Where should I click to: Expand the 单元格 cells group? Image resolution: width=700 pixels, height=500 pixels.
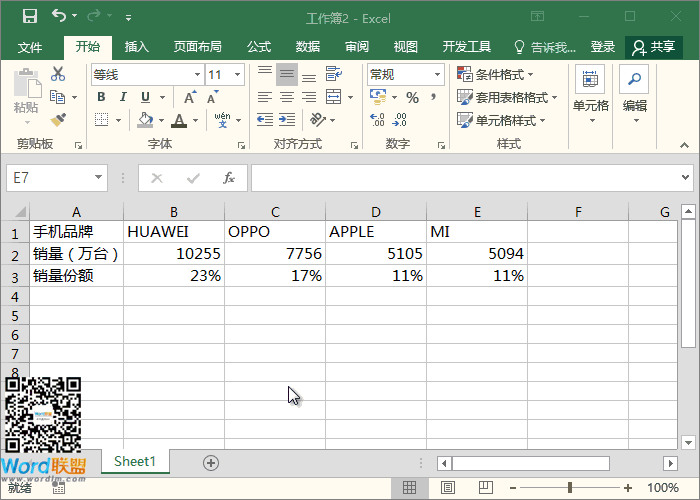coord(591,95)
